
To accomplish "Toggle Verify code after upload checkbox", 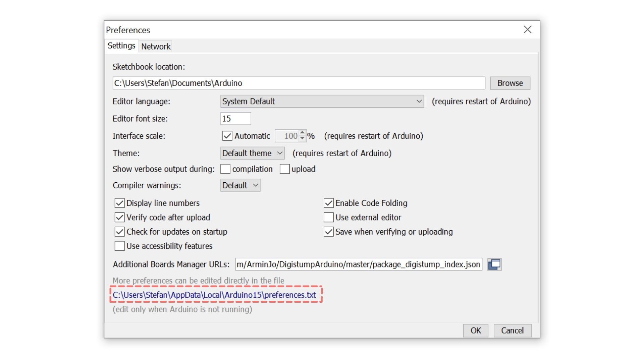I will 119,218.
